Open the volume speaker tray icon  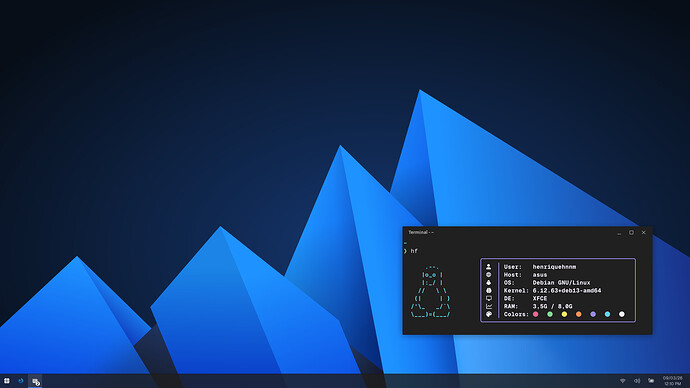(x=637, y=381)
